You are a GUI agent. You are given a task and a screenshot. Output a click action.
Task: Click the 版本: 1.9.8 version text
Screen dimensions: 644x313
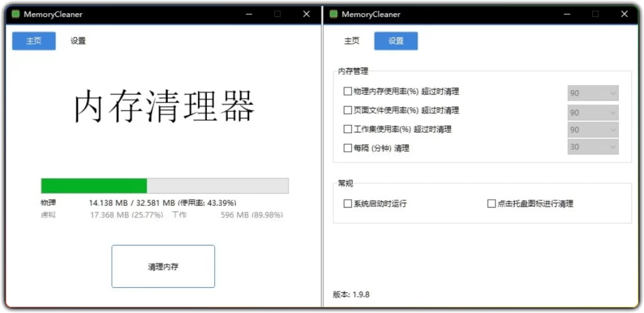[351, 295]
